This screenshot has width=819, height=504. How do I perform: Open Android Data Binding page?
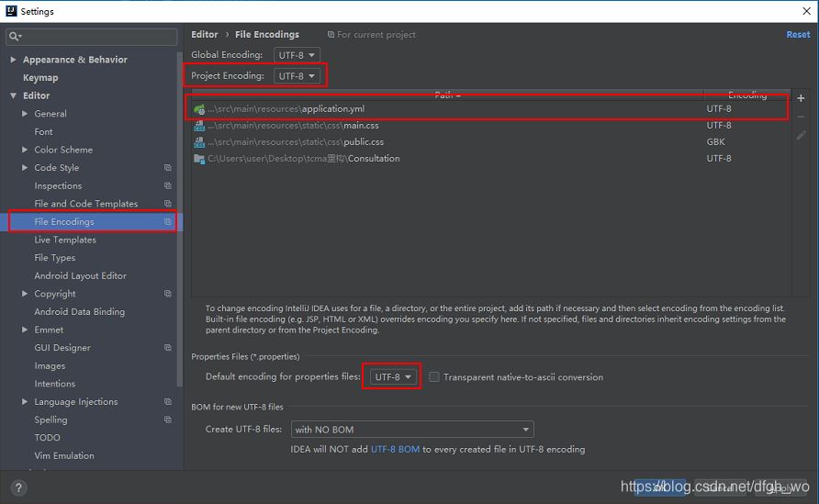coord(79,312)
